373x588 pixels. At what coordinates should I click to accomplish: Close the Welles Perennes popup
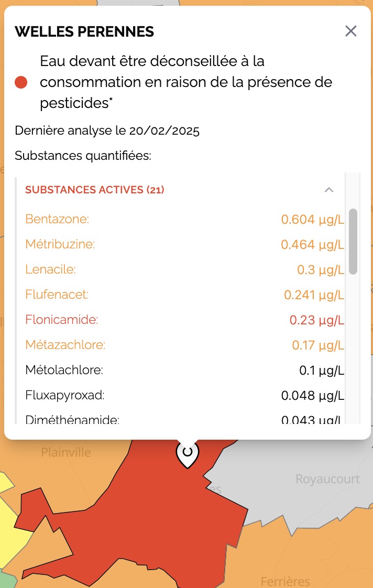(x=350, y=31)
